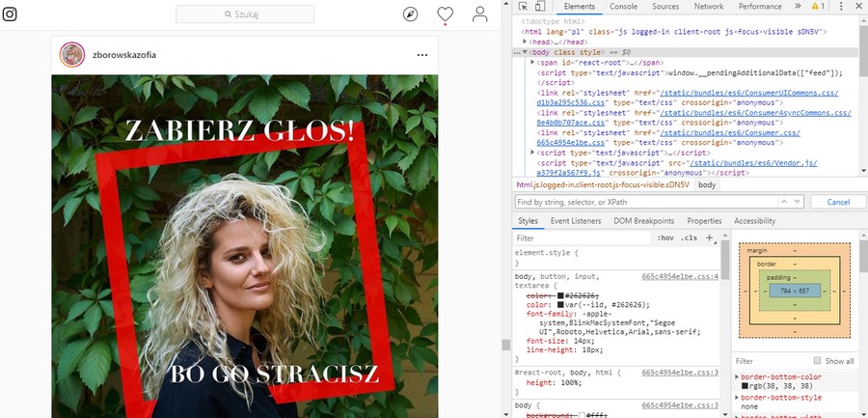
Task: Expand border-bottom-color computed property
Action: [x=738, y=377]
